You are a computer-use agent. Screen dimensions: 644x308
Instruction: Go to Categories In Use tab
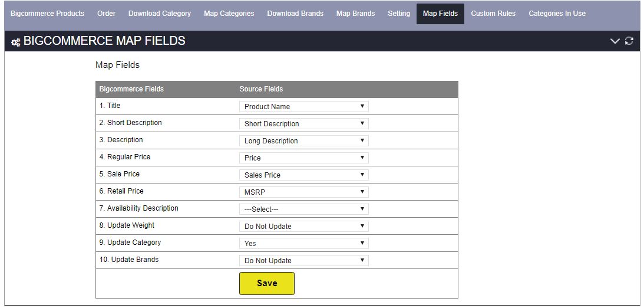557,14
